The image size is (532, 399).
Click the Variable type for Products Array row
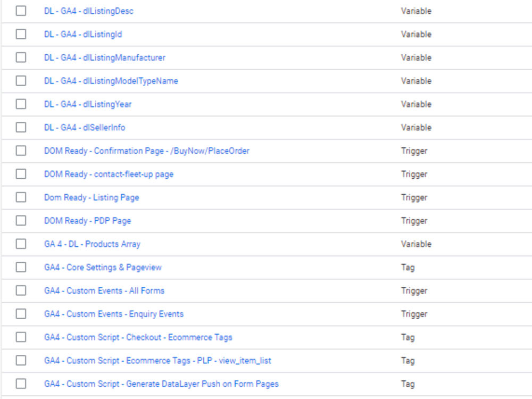(416, 244)
